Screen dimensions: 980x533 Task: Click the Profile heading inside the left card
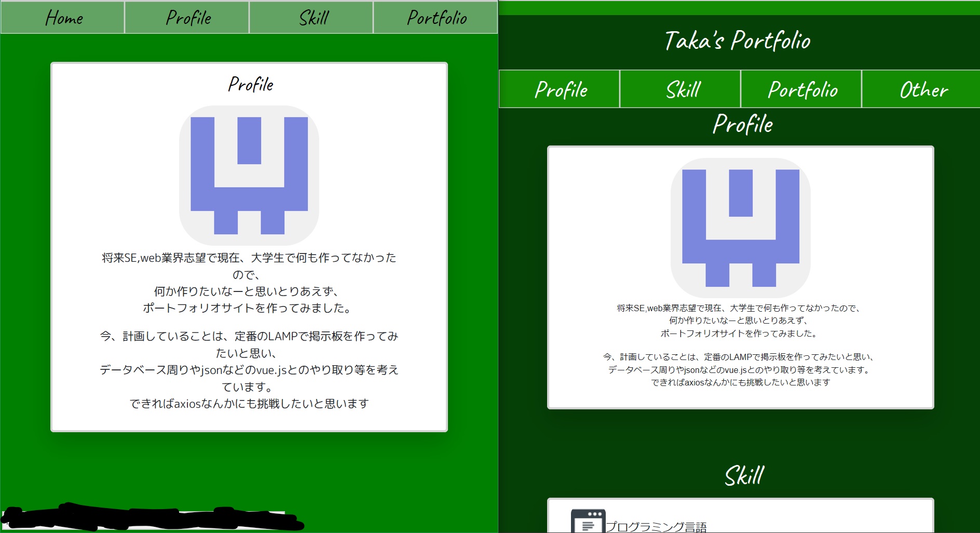(x=250, y=84)
